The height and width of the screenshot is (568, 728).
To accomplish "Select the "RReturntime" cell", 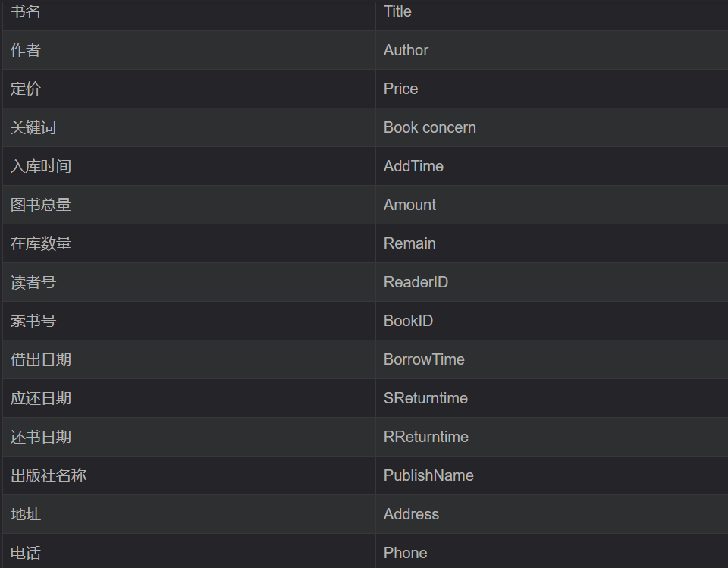I will click(426, 438).
